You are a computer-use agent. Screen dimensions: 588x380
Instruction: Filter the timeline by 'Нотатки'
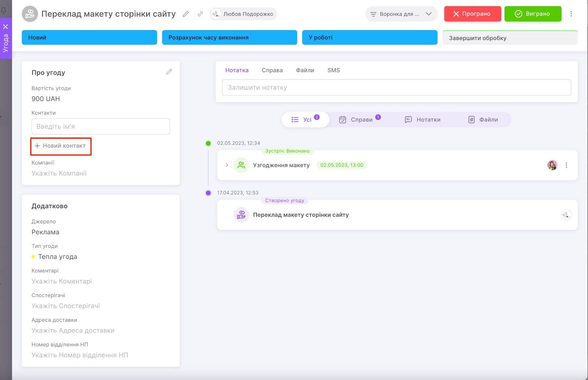[423, 120]
